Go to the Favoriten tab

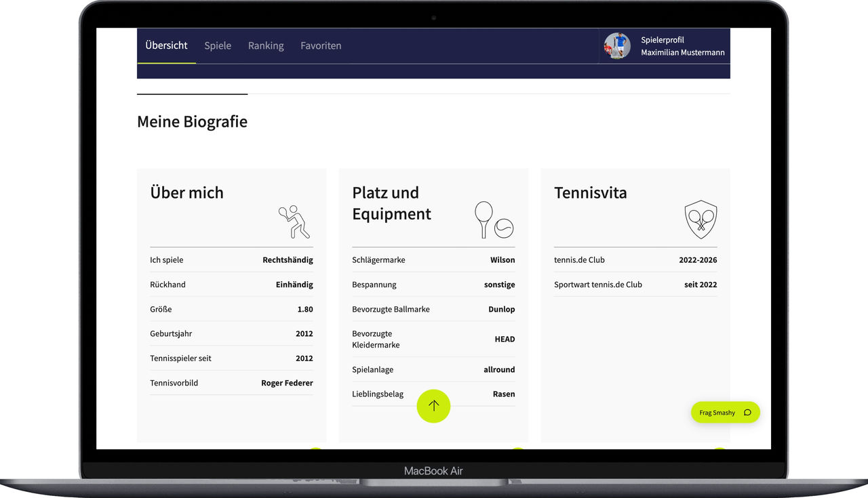tap(321, 45)
